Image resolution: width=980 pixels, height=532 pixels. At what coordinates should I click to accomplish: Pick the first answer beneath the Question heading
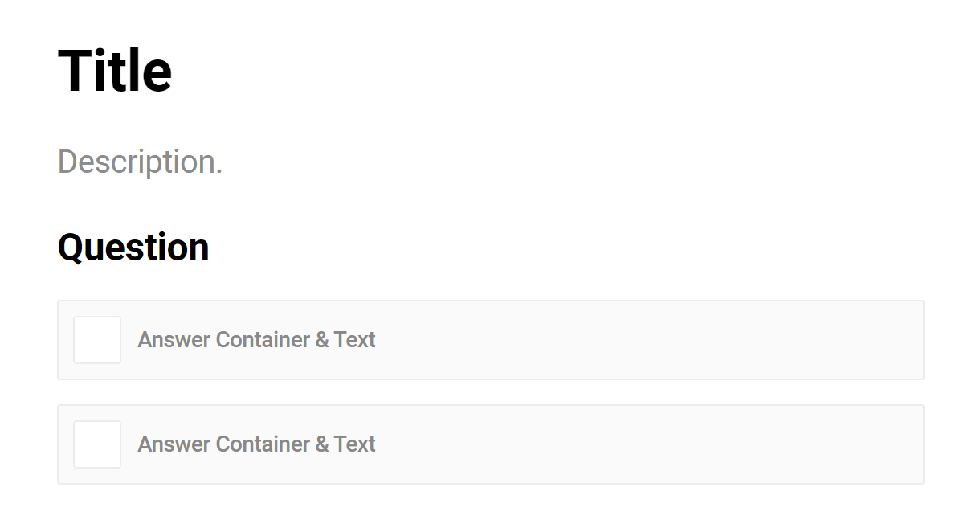490,340
